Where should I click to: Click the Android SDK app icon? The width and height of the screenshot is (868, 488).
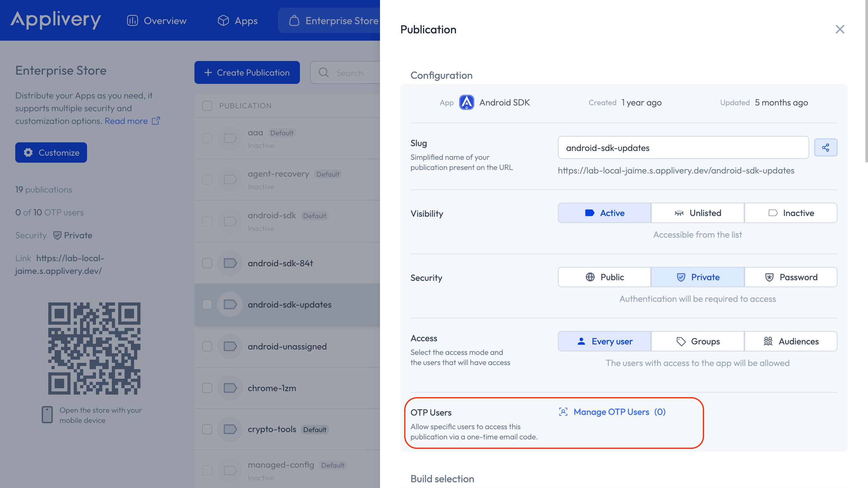(x=466, y=102)
